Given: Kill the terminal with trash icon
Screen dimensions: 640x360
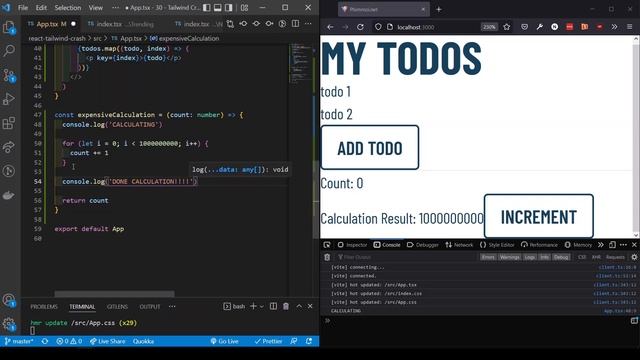Looking at the screenshot, I should pyautogui.click(x=286, y=306).
